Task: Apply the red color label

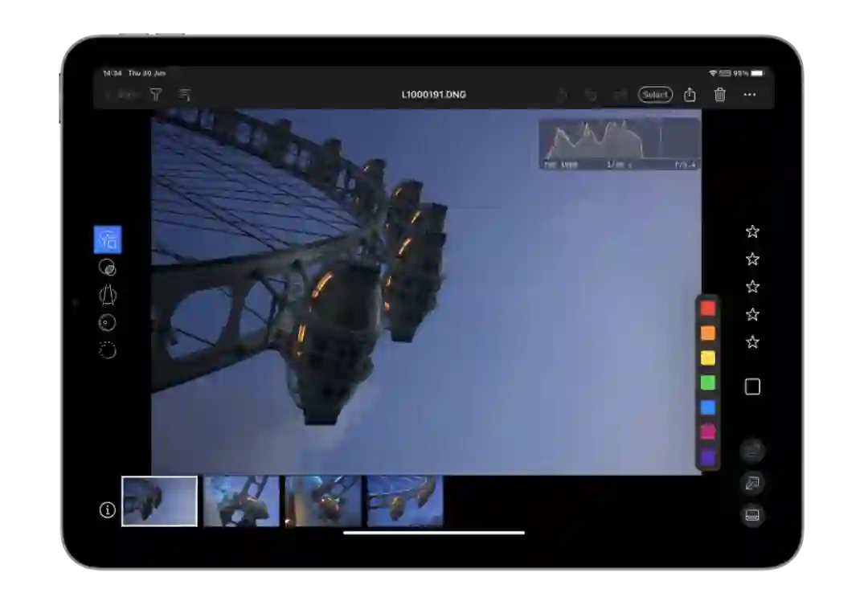Action: tap(707, 308)
